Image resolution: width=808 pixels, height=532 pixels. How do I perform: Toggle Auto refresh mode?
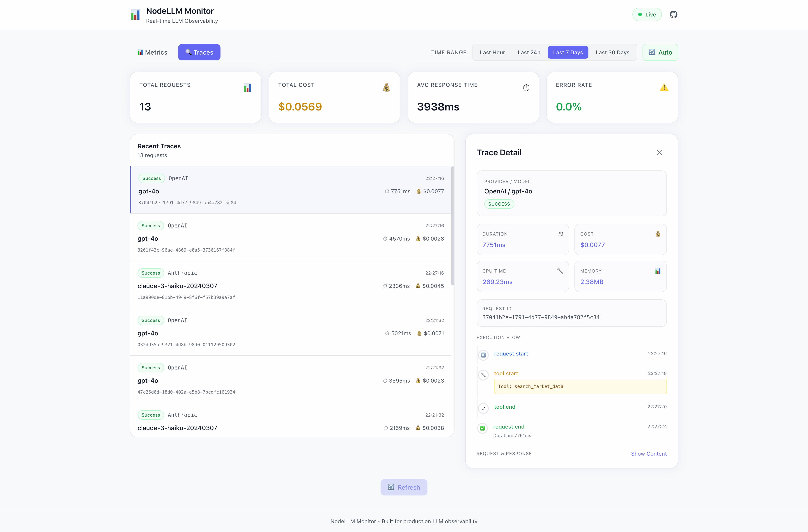point(660,52)
